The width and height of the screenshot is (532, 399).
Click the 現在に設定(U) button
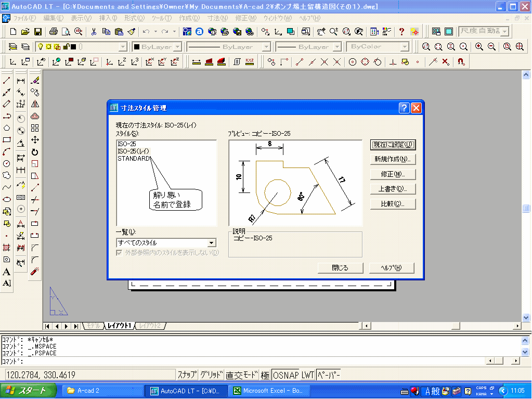tap(393, 145)
